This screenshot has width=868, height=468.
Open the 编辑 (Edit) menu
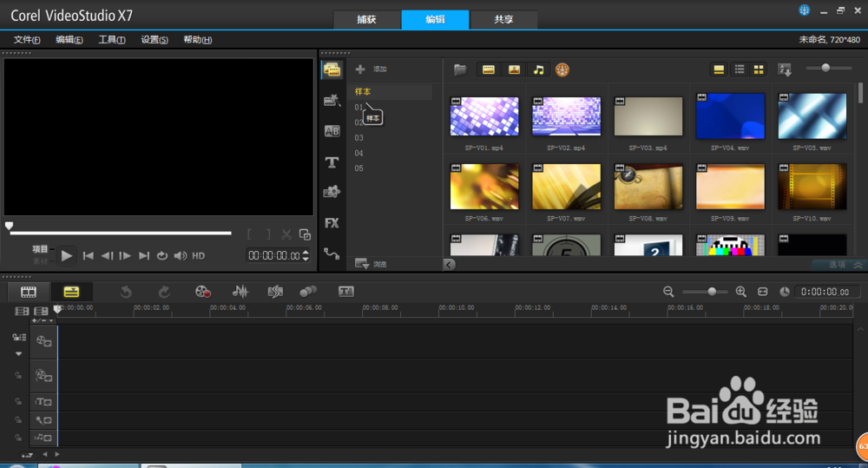[x=69, y=40]
